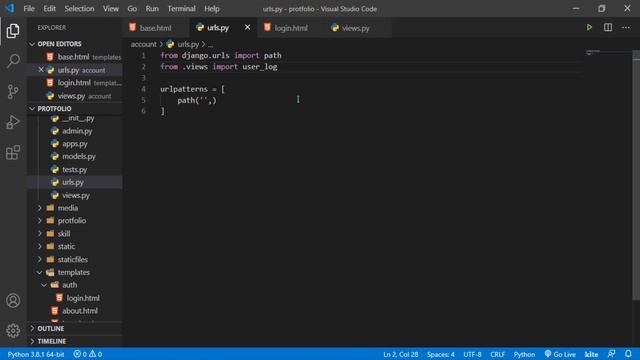Open editor More Actions ellipsis
The height and width of the screenshot is (360, 640).
coord(626,27)
